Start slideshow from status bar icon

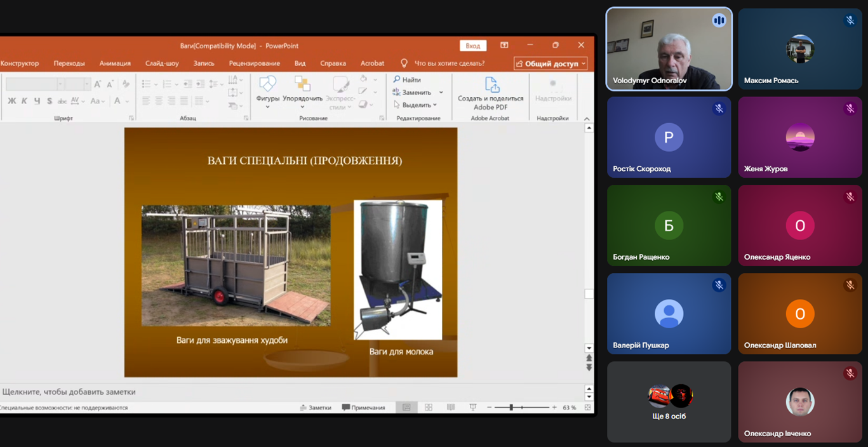473,408
